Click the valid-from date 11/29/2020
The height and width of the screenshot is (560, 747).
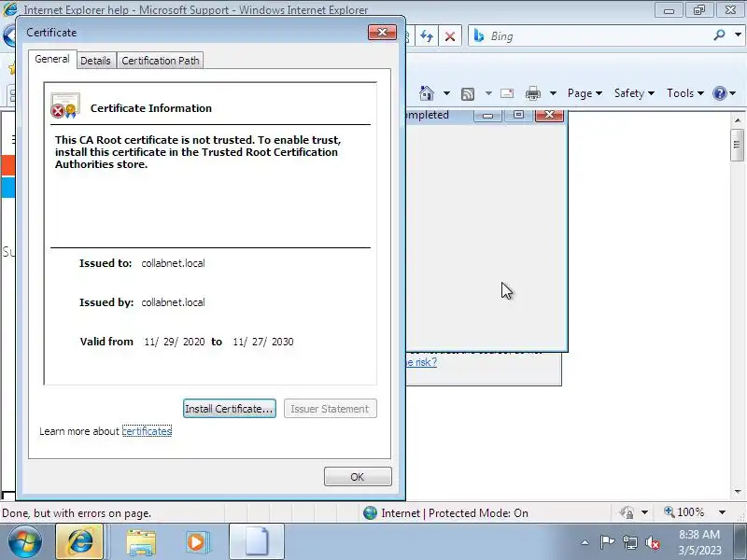tap(175, 342)
